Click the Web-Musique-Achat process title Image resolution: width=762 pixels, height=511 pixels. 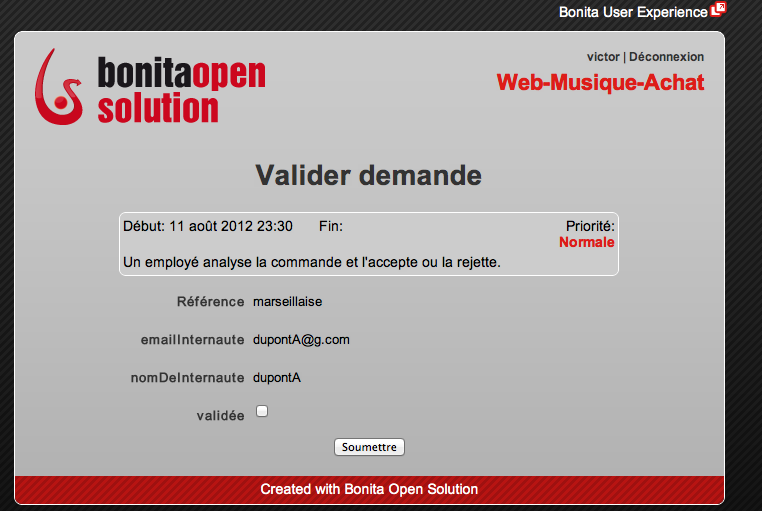(600, 82)
